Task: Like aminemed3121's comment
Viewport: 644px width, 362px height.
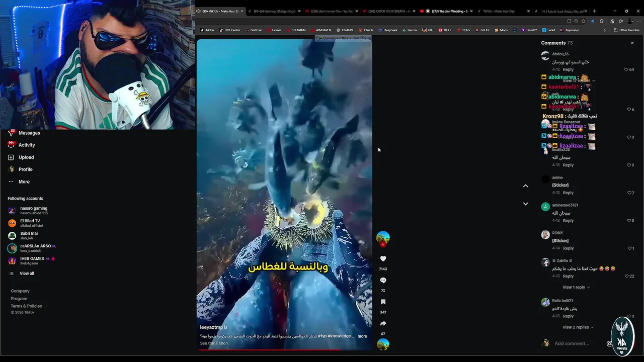Action: point(629,220)
